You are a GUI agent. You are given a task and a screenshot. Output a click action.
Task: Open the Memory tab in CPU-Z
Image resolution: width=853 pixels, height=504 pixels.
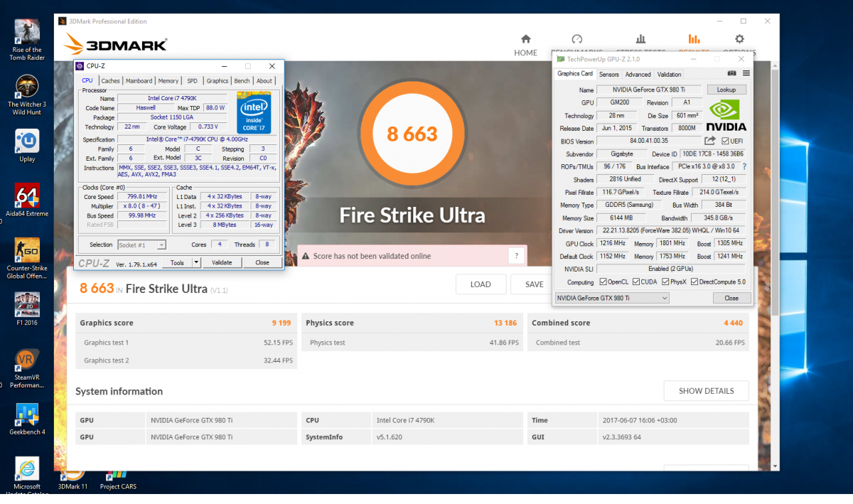(168, 81)
